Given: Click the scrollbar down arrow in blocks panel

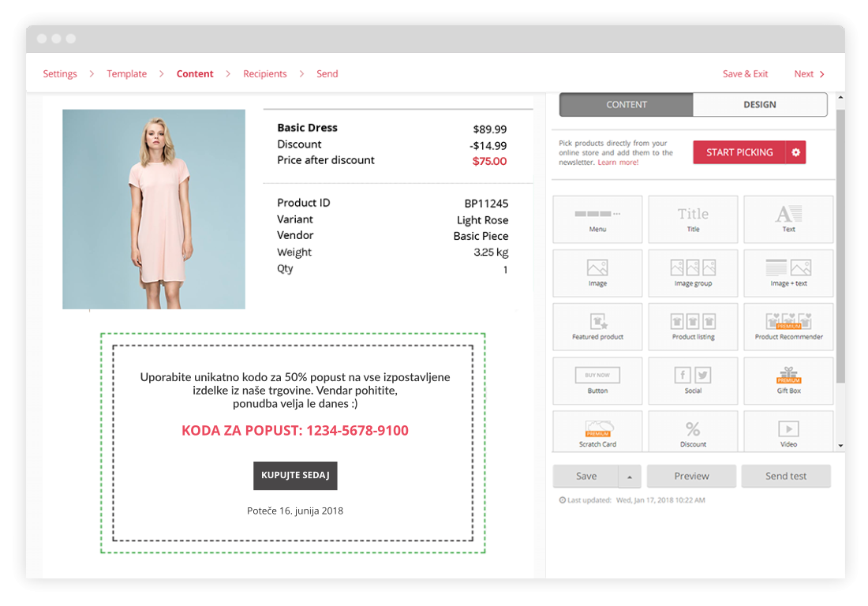Looking at the screenshot, I should tap(840, 446).
